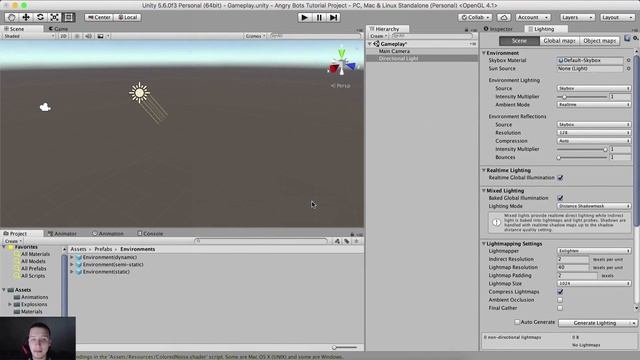Open Lighting settings gear menu
Screen dimensions: 640x360
pyautogui.click(x=636, y=38)
